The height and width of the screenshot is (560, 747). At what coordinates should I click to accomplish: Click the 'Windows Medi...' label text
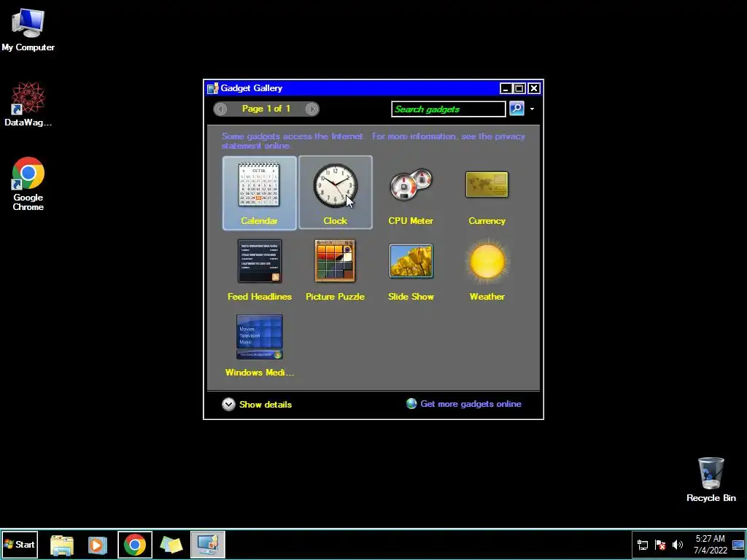[260, 373]
